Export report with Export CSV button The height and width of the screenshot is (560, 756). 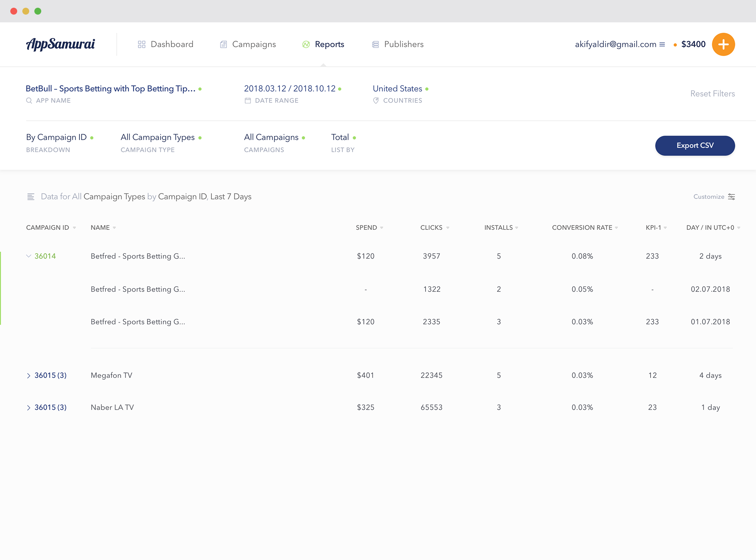695,146
